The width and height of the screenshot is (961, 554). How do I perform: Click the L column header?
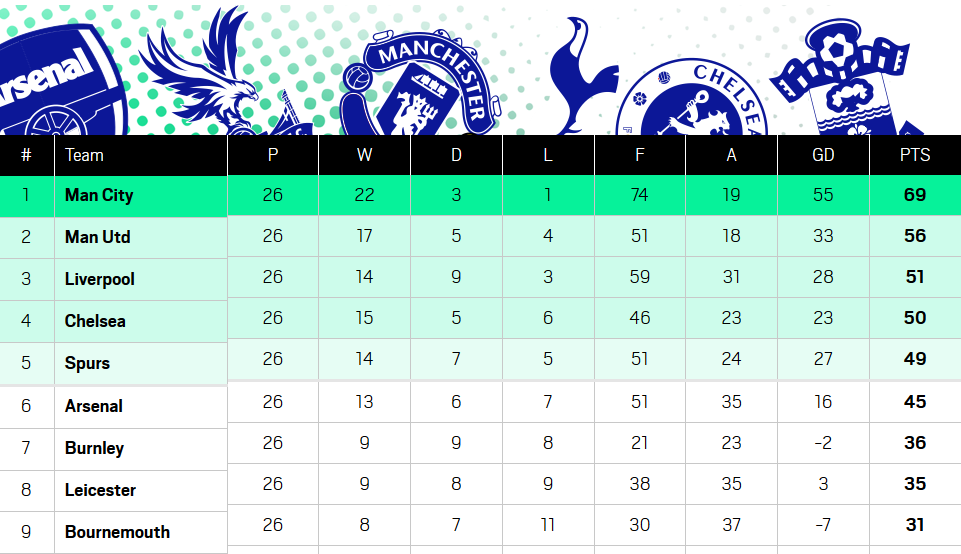pyautogui.click(x=548, y=155)
